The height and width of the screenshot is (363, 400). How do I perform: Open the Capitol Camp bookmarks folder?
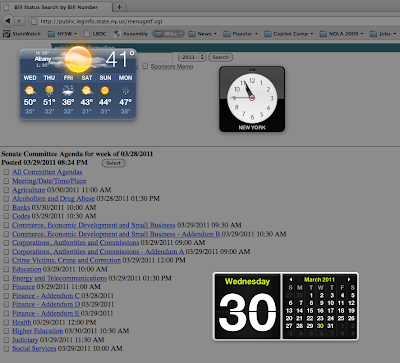(289, 34)
